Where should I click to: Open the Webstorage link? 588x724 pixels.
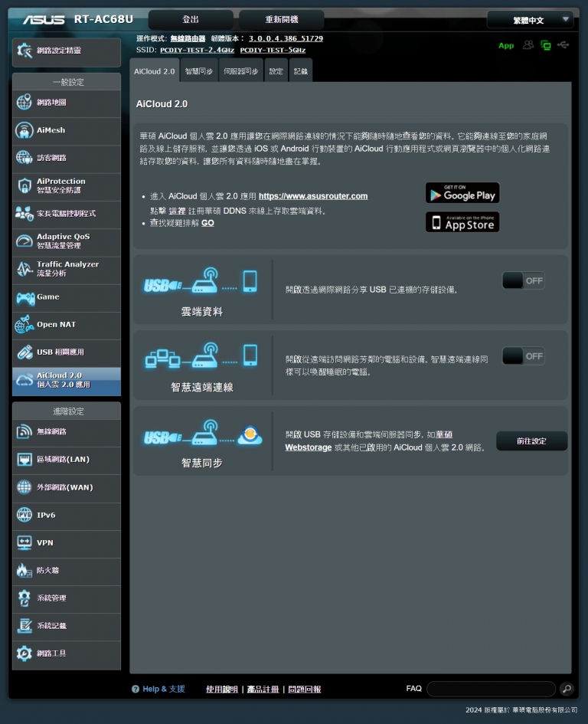309,447
